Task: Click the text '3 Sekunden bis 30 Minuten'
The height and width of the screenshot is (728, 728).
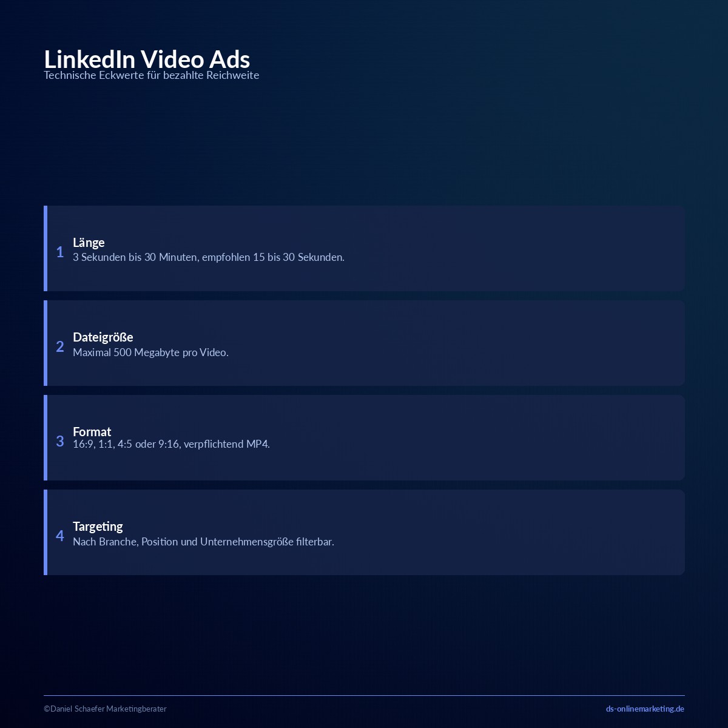Action: pos(135,257)
